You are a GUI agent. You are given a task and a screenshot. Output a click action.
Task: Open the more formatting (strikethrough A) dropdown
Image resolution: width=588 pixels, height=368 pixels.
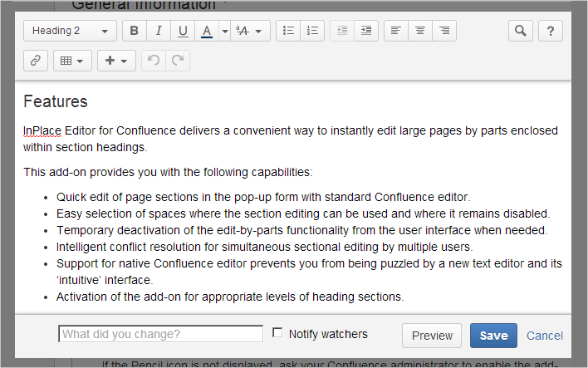250,31
